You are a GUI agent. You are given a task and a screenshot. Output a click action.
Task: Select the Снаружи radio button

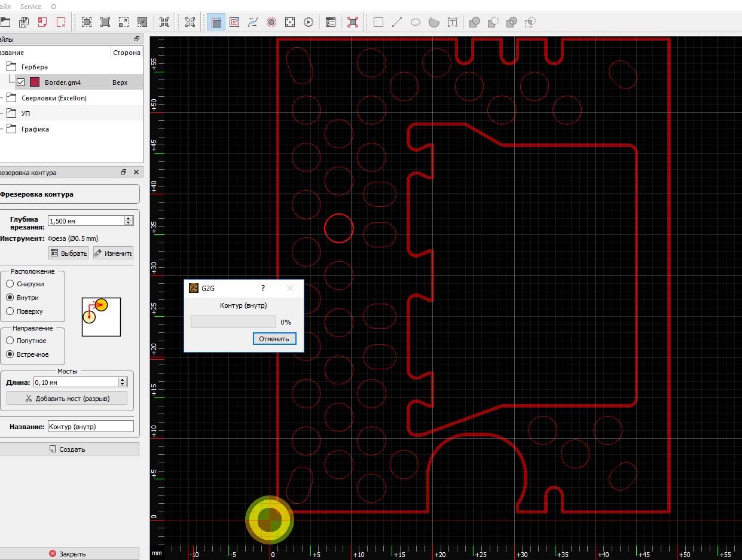point(10,284)
